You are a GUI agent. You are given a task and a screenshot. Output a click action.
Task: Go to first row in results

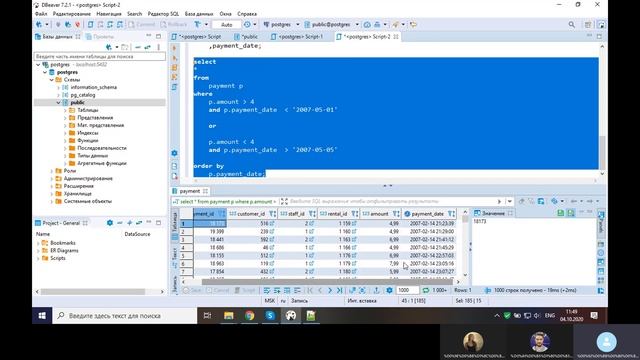click(310, 290)
